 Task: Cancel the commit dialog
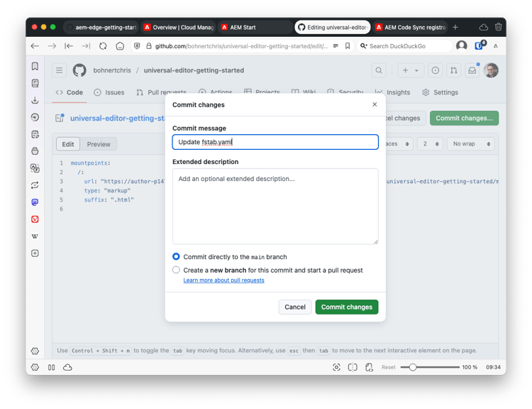295,307
